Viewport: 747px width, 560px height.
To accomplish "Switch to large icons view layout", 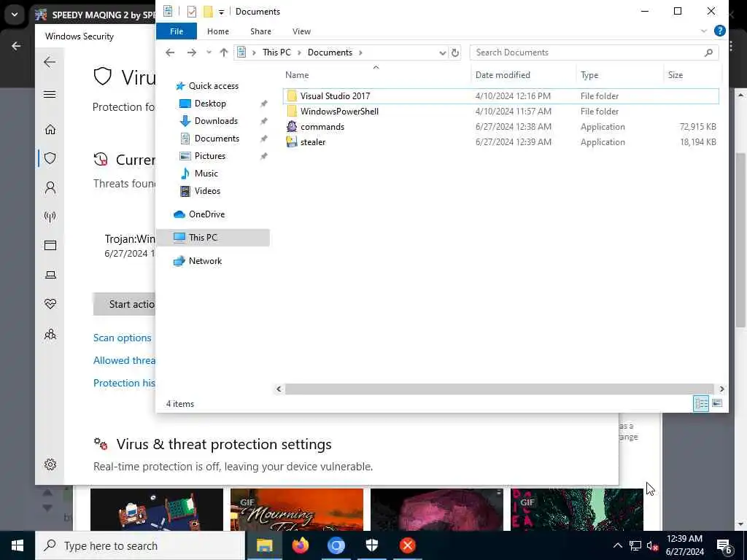I will click(717, 404).
